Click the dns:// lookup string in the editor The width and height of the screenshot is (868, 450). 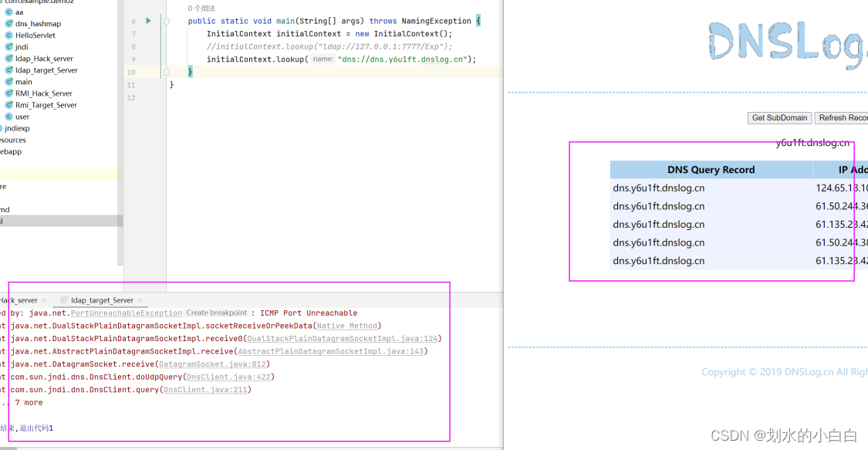coord(403,59)
